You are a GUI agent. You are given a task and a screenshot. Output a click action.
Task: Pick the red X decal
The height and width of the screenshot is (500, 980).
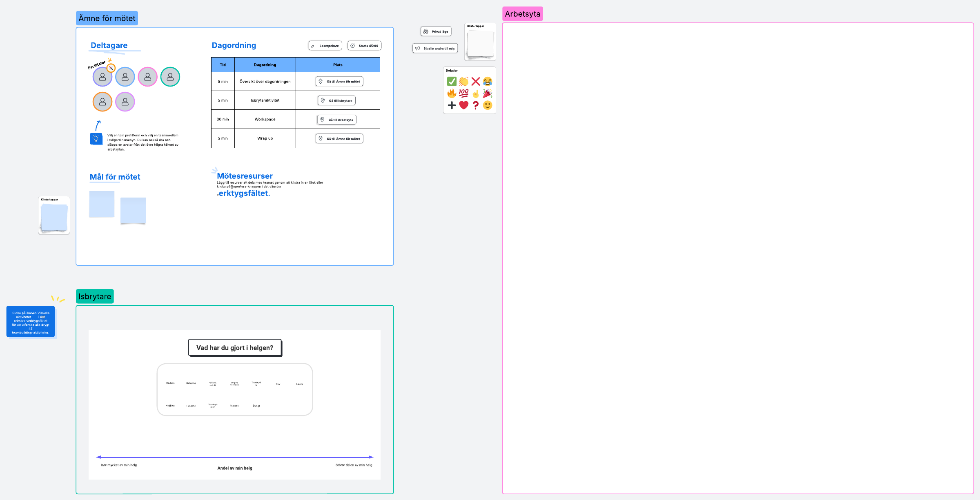point(475,82)
